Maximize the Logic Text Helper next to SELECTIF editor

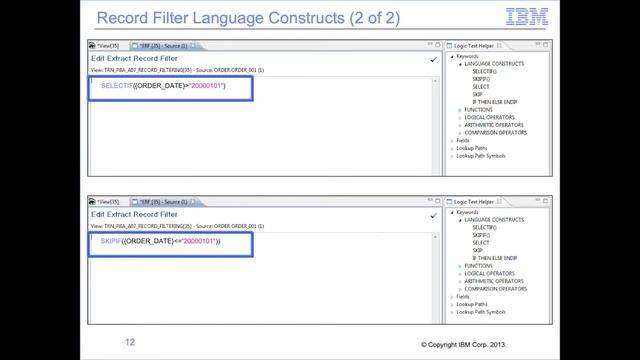546,44
